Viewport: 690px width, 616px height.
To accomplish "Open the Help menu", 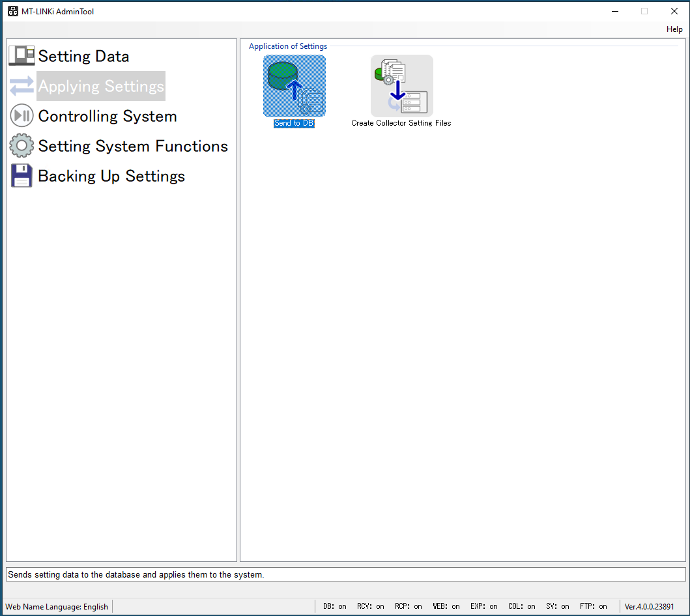I will [674, 29].
